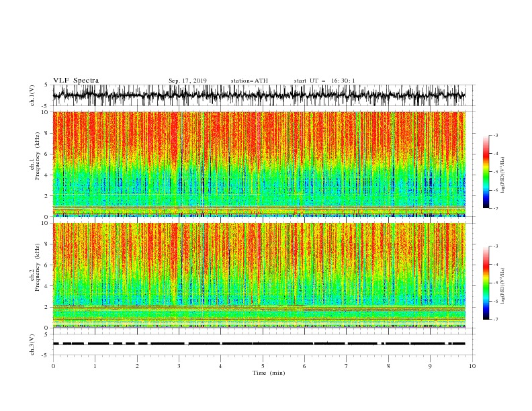Click the 'Time (min)' axis title
Image resolution: width=532 pixels, height=411 pixels.
[x=269, y=373]
